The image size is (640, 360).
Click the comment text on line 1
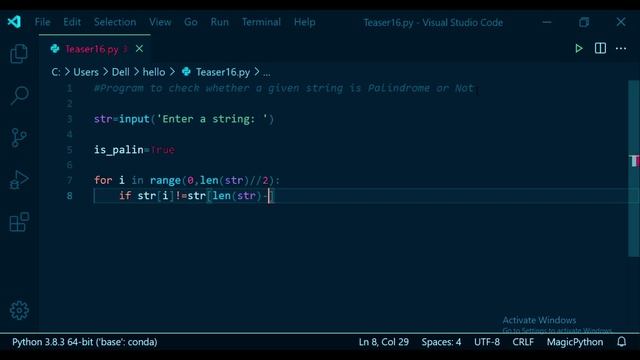click(x=284, y=88)
